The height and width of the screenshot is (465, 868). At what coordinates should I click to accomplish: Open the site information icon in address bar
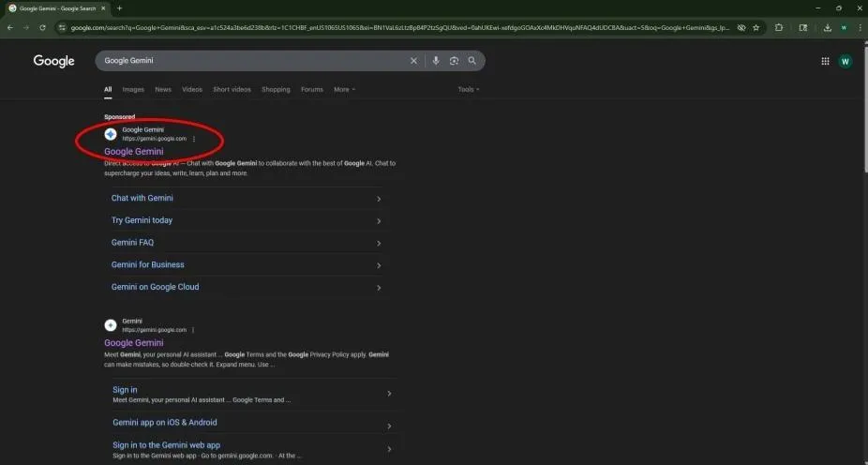(62, 28)
